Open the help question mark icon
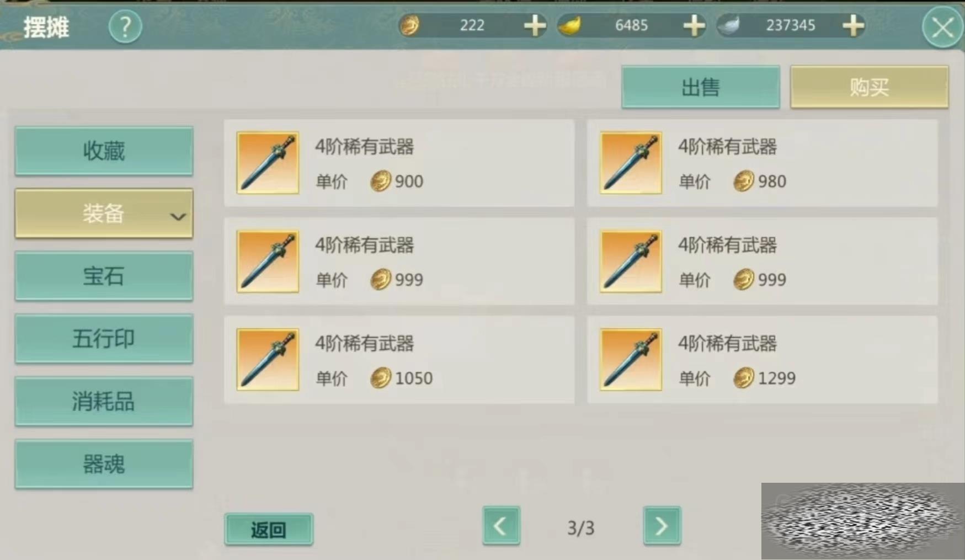The image size is (965, 560). [x=125, y=26]
